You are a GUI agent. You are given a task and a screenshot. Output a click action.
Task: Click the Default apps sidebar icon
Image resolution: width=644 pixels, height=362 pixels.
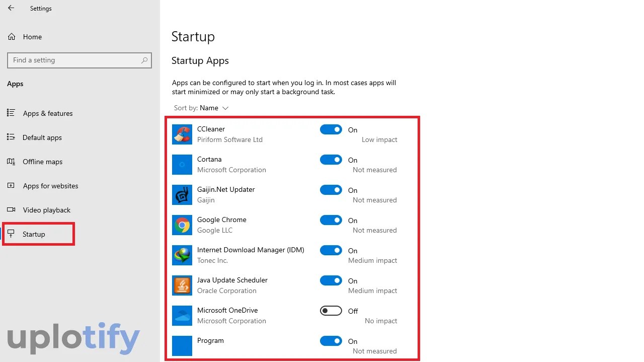click(11, 137)
